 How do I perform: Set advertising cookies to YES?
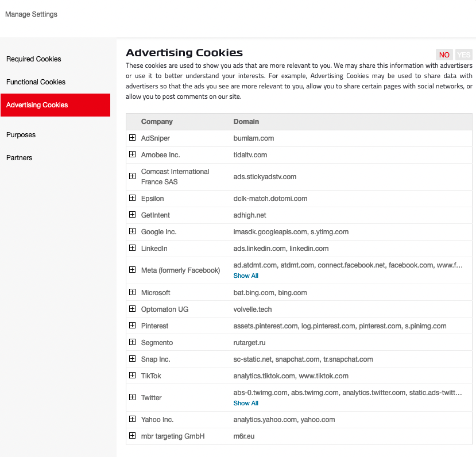[463, 55]
